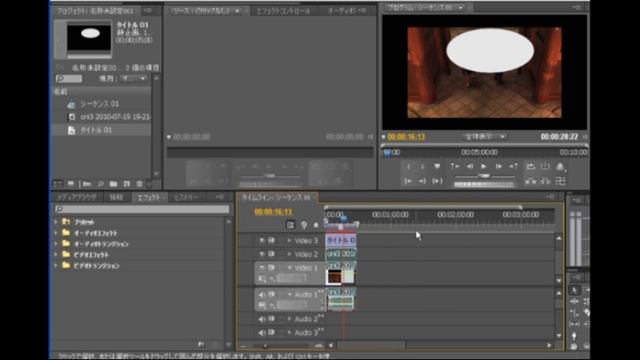Go to Out point in Program monitor
640x360 pixels.
pos(422,181)
